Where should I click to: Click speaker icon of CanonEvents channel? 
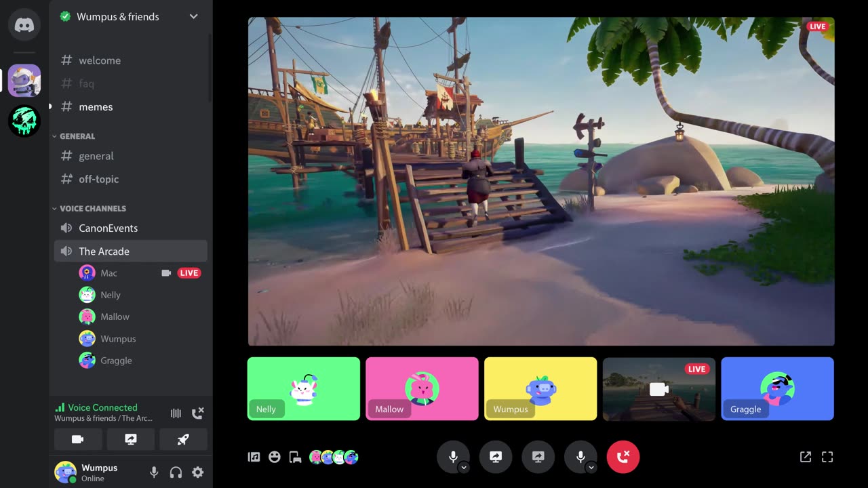(x=66, y=228)
